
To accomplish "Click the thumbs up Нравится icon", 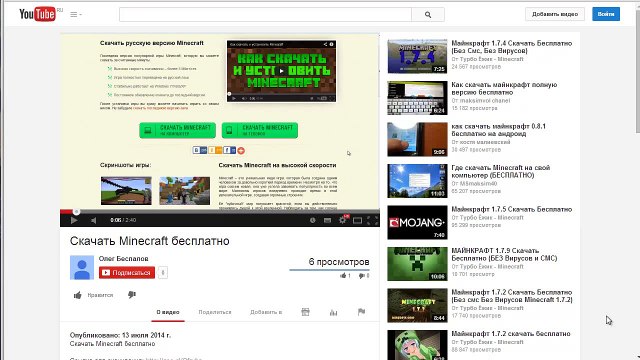I will [78, 295].
